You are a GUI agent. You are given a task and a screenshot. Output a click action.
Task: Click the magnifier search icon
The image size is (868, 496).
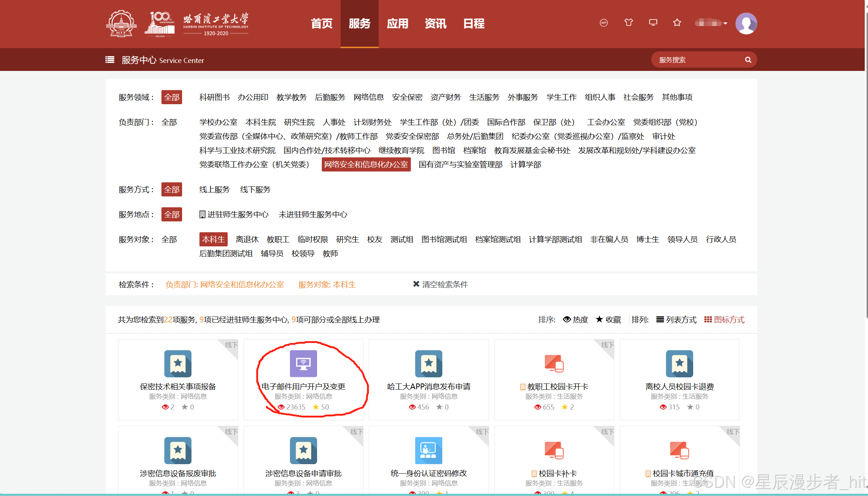(748, 60)
